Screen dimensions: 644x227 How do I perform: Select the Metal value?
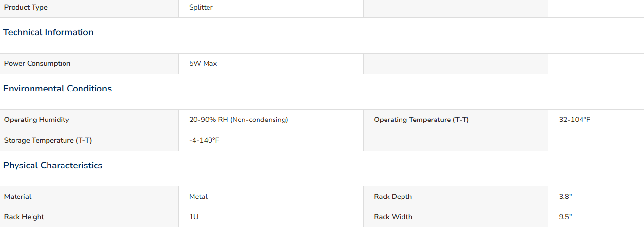198,197
